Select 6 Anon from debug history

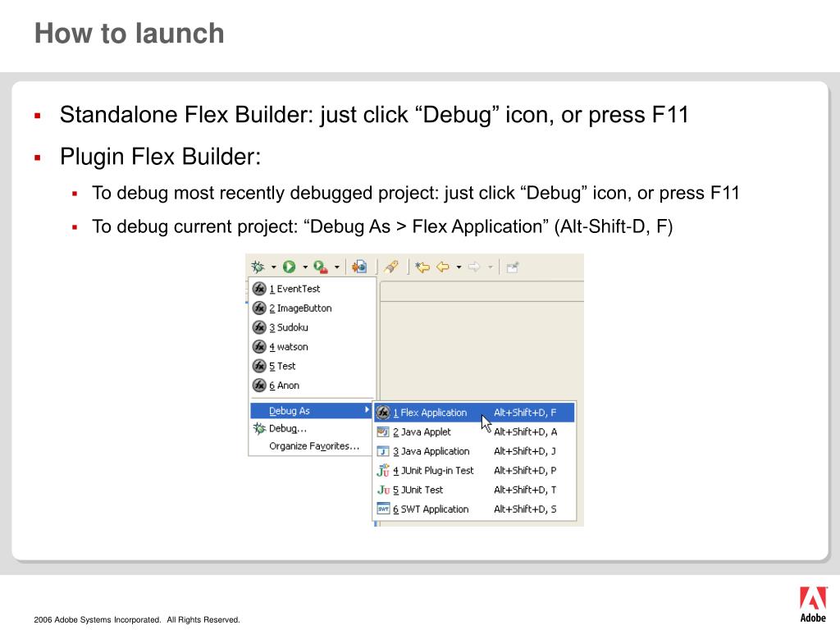(x=313, y=386)
